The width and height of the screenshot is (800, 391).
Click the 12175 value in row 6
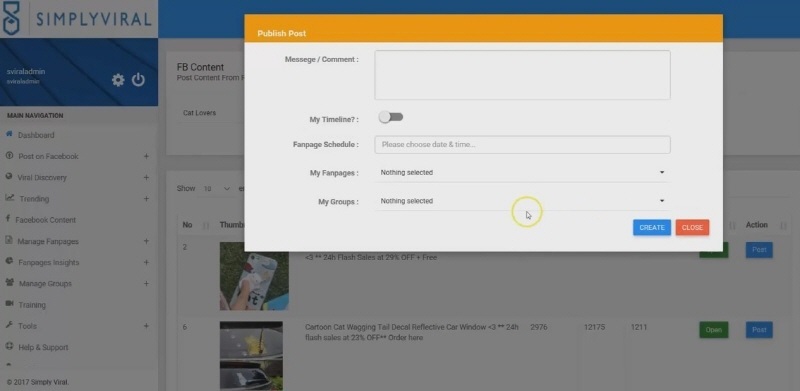(x=594, y=327)
